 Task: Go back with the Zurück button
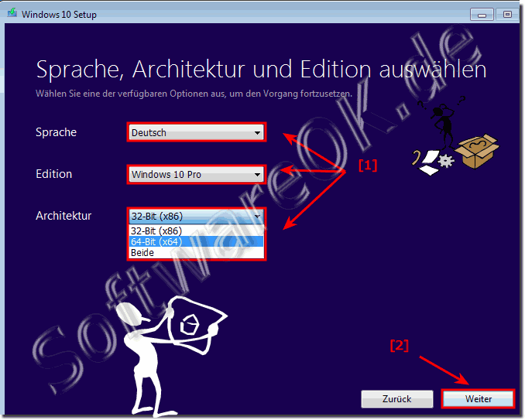(397, 399)
